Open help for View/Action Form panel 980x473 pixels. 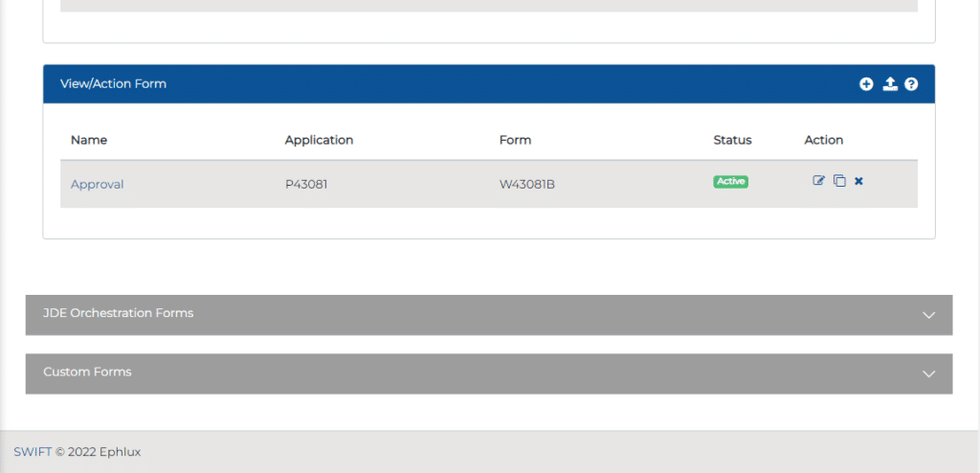coord(911,84)
